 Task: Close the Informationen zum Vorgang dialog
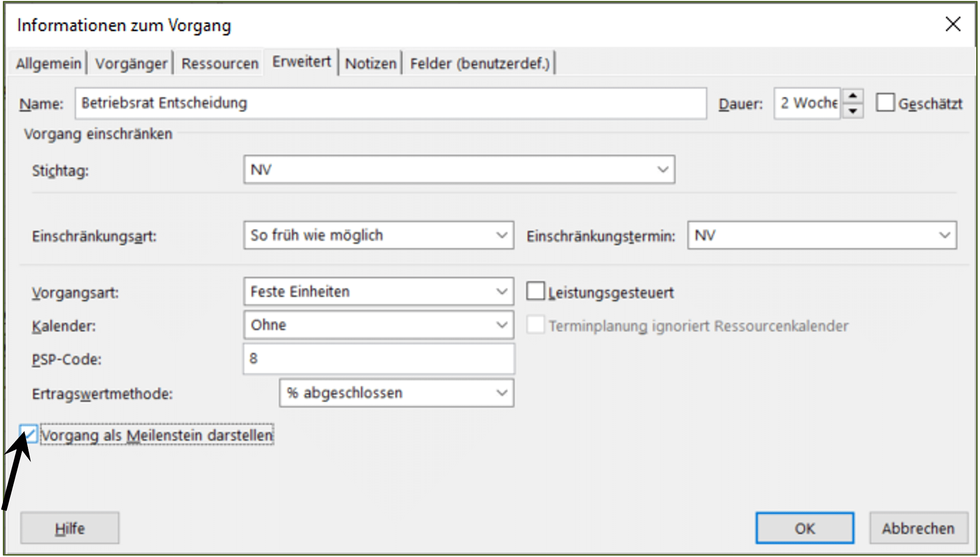pyautogui.click(x=953, y=24)
